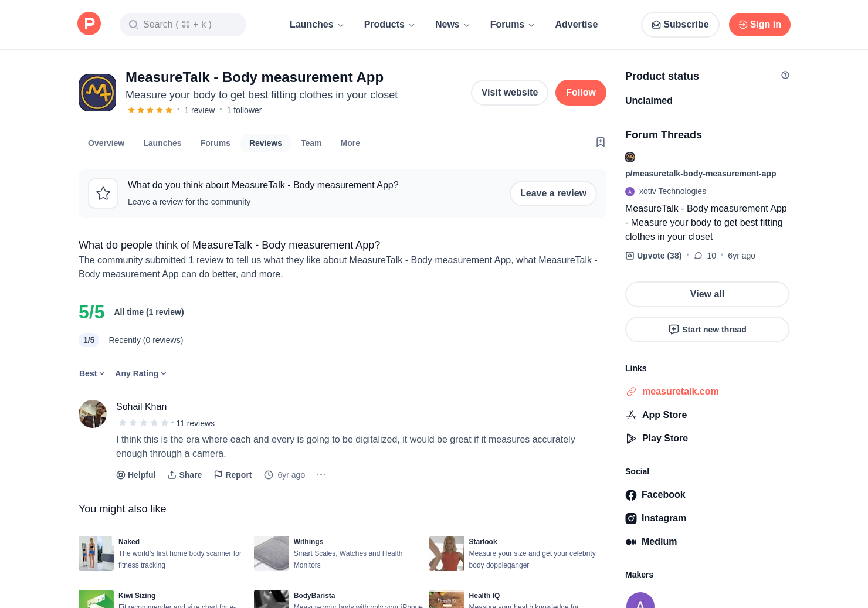Upvote the MeasureTalk forum thread
Image resolution: width=868 pixels, height=608 pixels.
(x=653, y=256)
